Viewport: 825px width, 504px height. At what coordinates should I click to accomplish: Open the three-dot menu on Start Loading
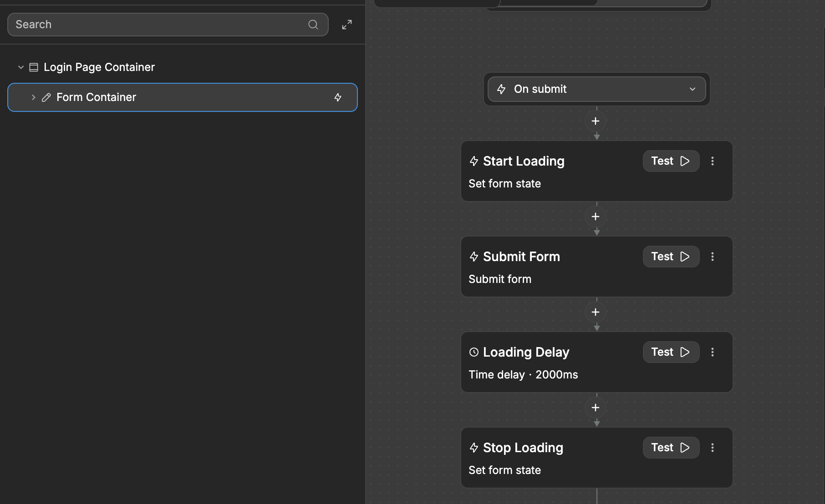click(x=713, y=161)
